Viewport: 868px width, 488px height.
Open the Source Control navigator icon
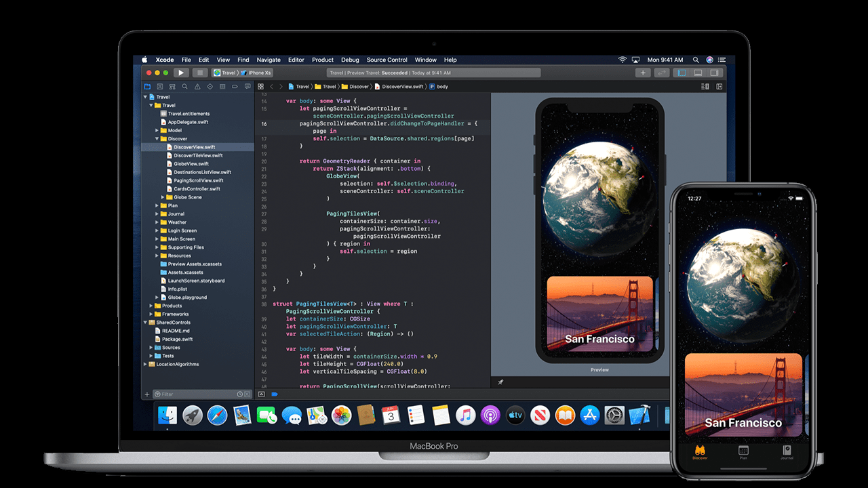pos(159,87)
